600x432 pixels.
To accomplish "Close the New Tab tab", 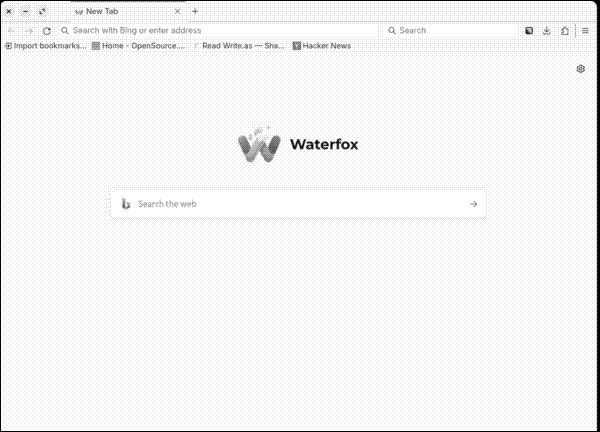I will [x=177, y=11].
